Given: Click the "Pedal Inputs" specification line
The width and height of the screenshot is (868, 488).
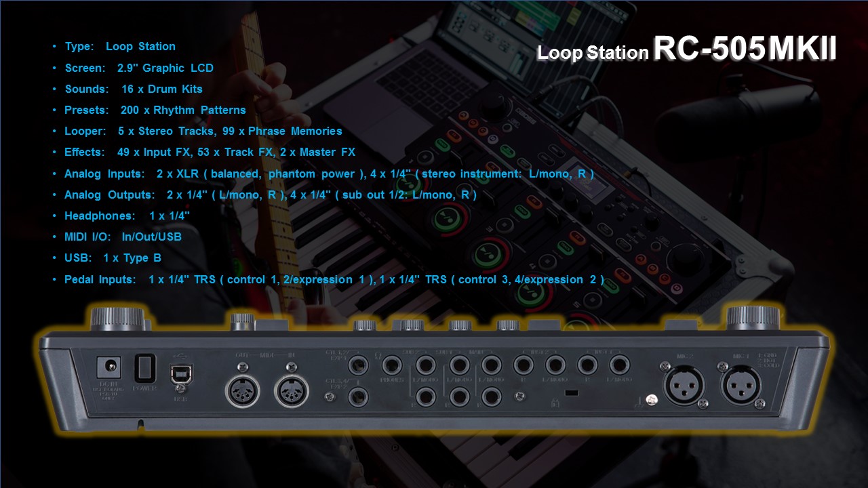Looking at the screenshot, I should coord(334,279).
